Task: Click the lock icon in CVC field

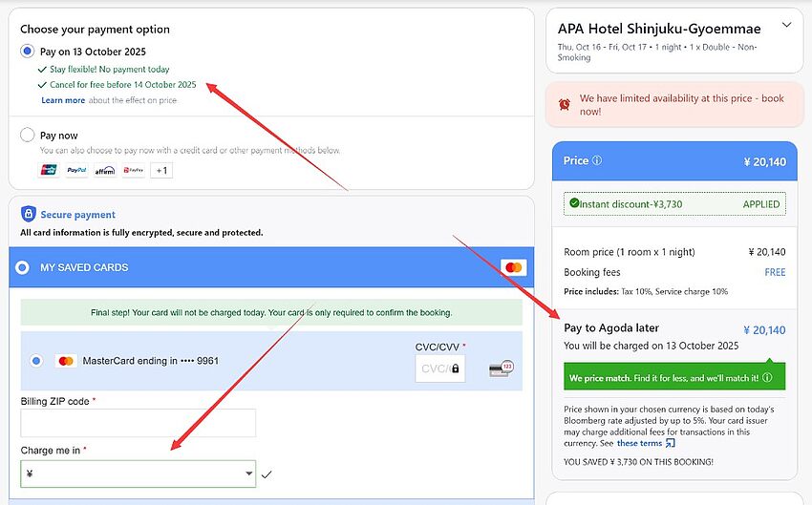Action: (x=455, y=368)
